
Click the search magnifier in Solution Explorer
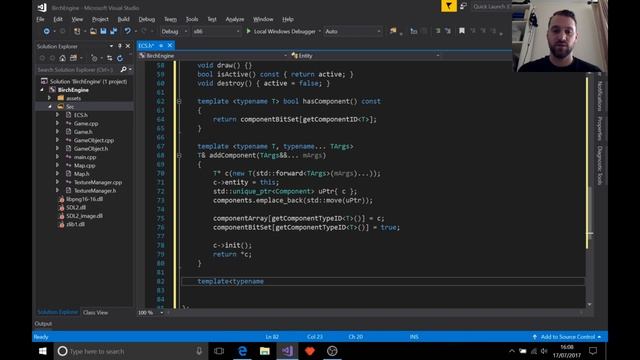tap(123, 70)
